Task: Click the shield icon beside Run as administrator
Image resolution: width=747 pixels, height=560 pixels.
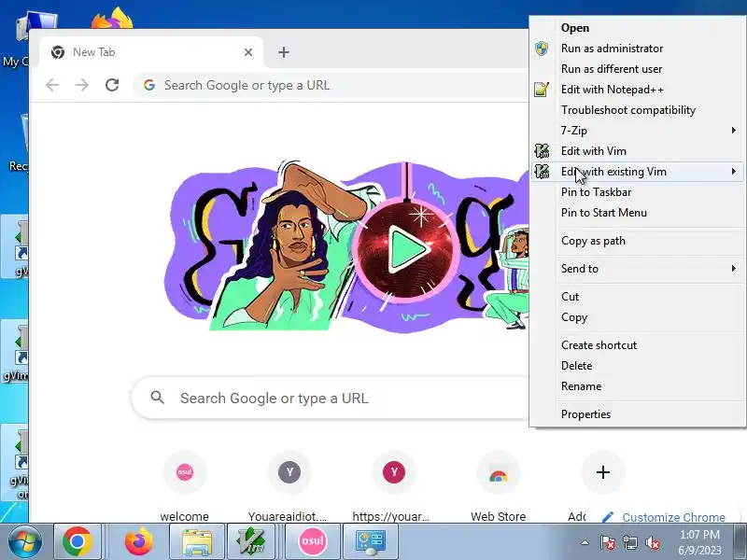Action: pyautogui.click(x=542, y=49)
